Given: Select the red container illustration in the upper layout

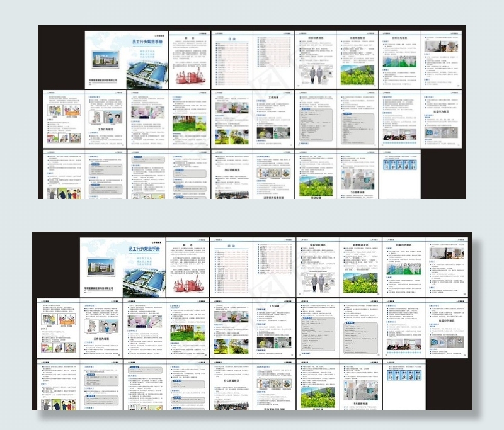Looking at the screenshot, I should pos(188,76).
